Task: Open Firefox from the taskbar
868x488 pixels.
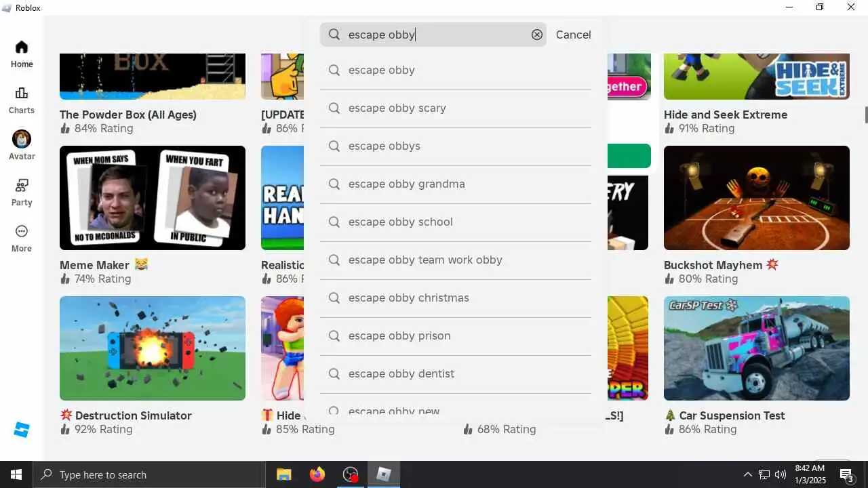Action: click(317, 474)
